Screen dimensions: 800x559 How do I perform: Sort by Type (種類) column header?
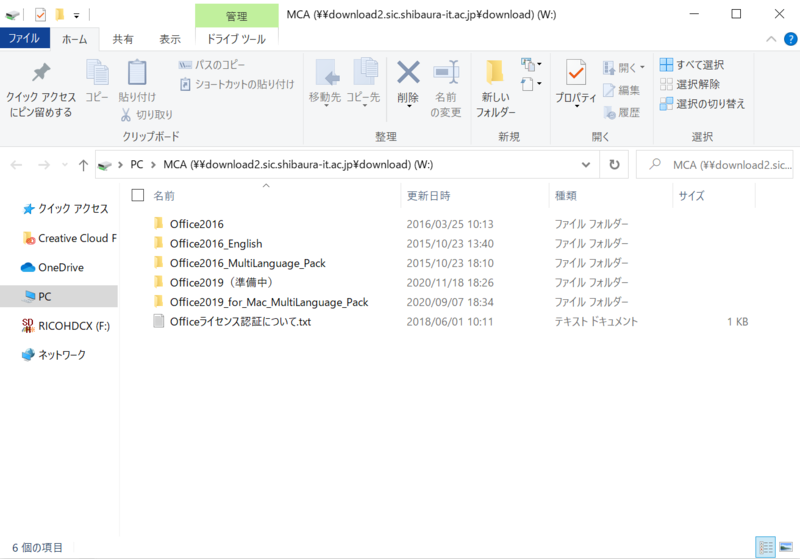tap(566, 195)
